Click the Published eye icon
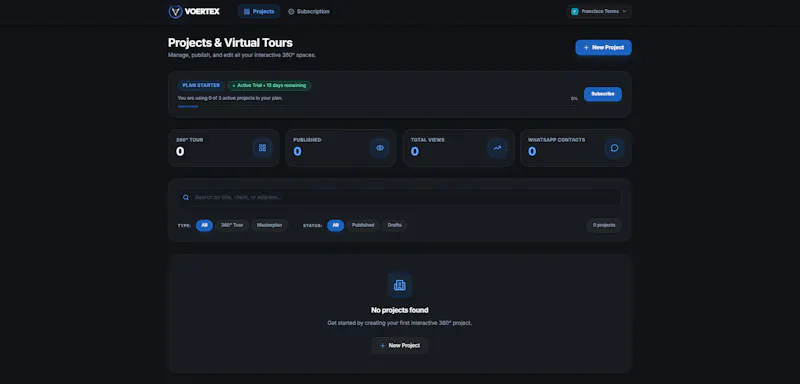 coord(380,148)
